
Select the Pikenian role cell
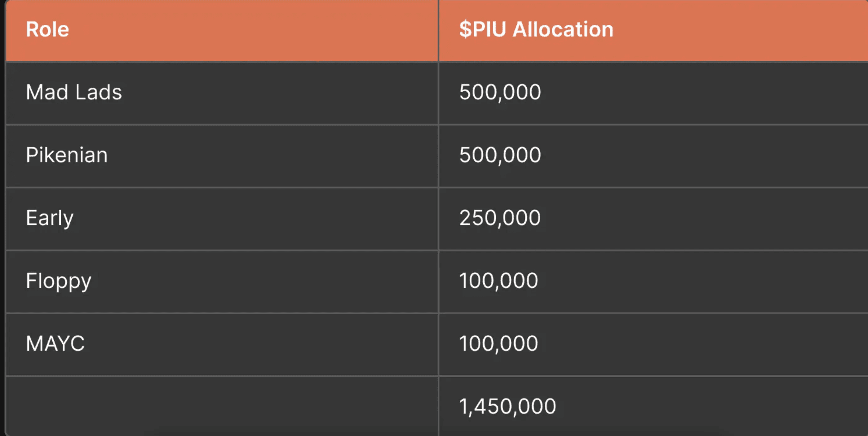(x=222, y=156)
